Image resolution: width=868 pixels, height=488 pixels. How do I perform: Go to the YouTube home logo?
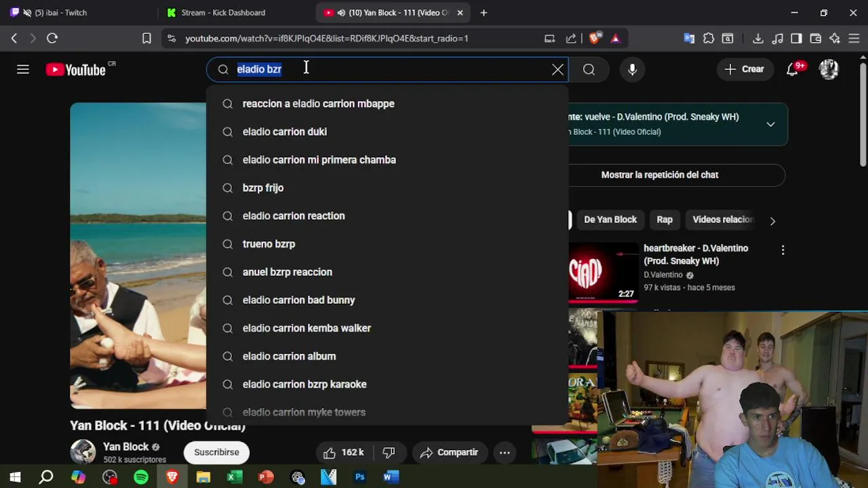pos(76,70)
